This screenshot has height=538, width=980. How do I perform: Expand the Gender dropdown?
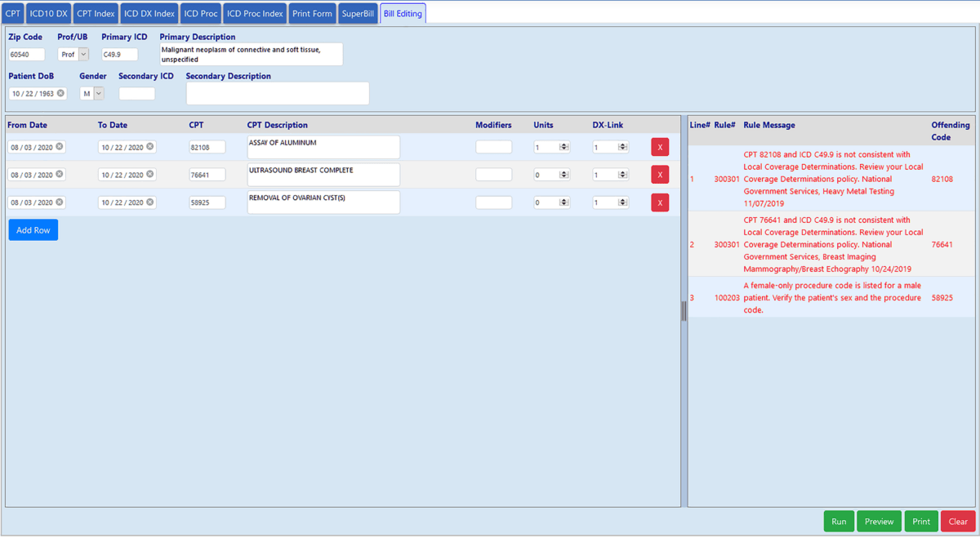tap(98, 94)
